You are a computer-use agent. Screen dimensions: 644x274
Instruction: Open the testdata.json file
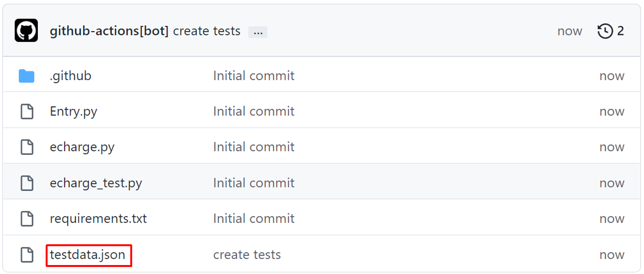coord(87,255)
